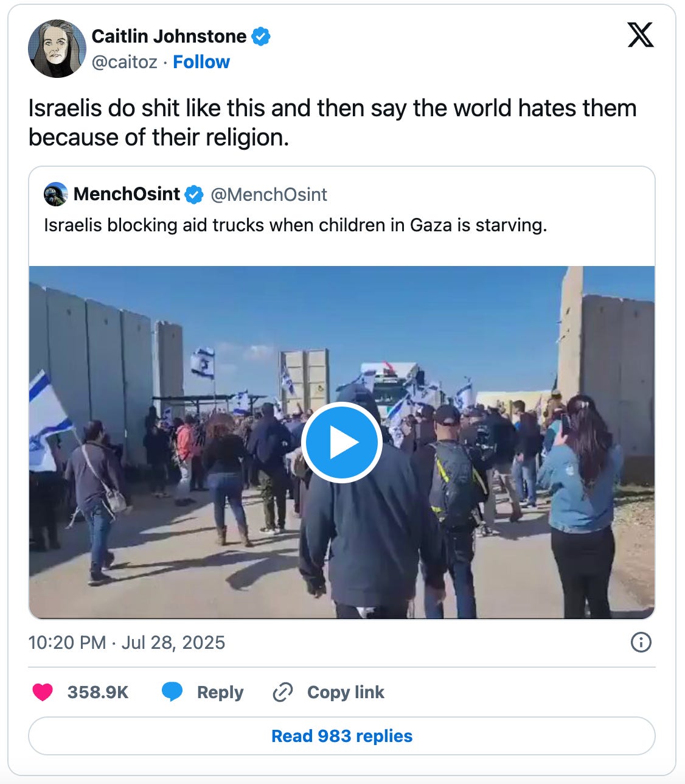Play the embedded video
This screenshot has height=784, width=685.
(341, 443)
